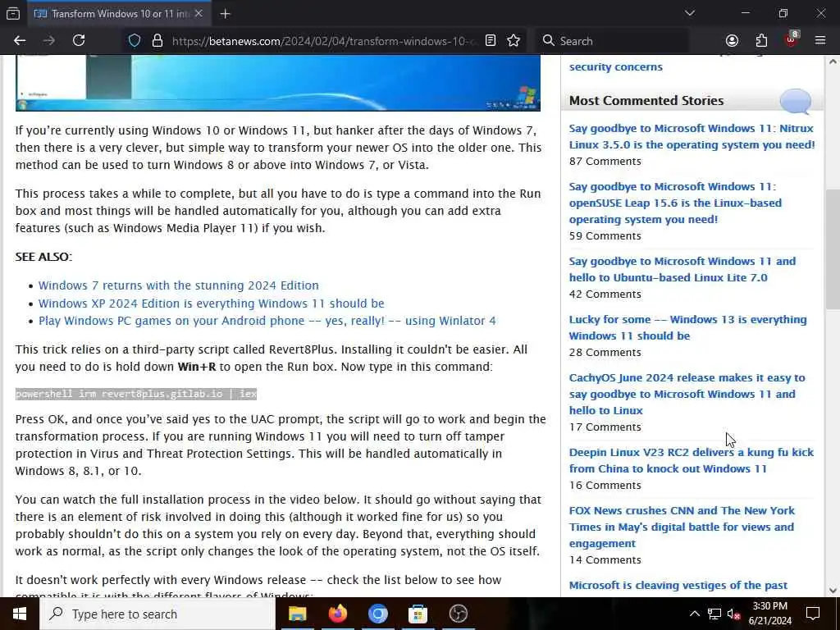Screen dimensions: 840x630
Task: Close the Transform Windows 10 tab
Action: point(199,13)
